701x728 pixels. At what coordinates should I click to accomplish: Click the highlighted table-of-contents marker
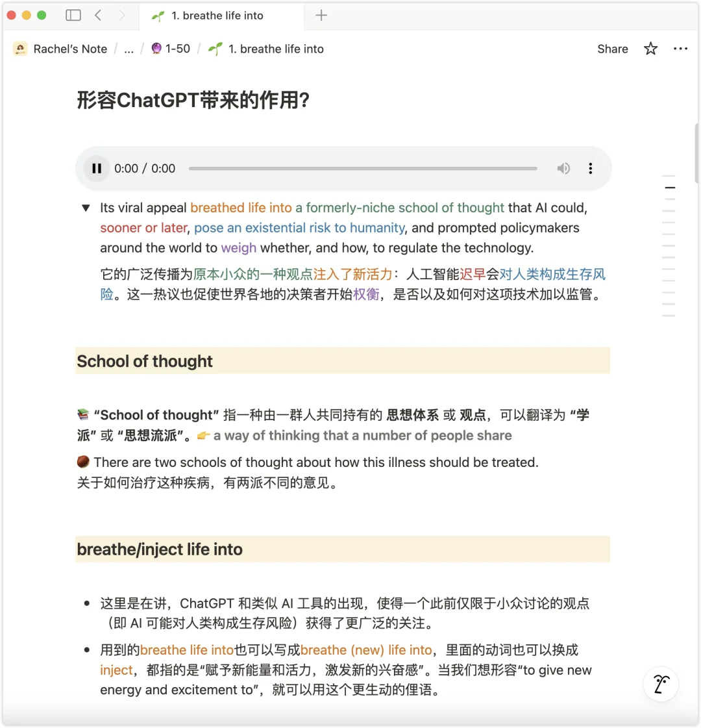(x=669, y=188)
